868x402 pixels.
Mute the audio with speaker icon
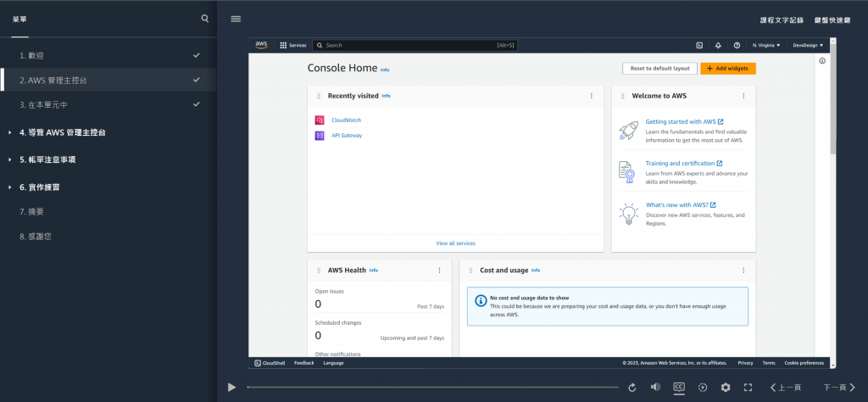(655, 388)
